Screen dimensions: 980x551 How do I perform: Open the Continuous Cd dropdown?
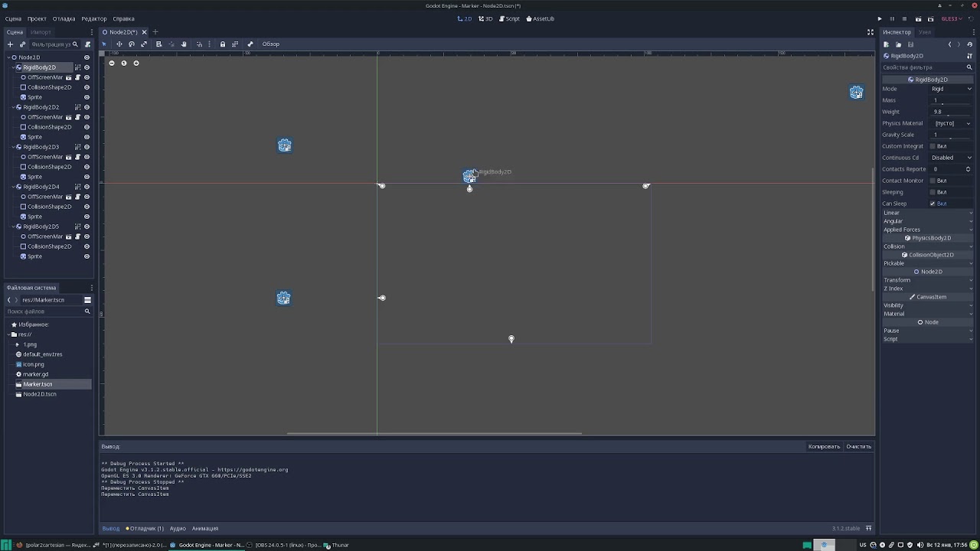[951, 158]
